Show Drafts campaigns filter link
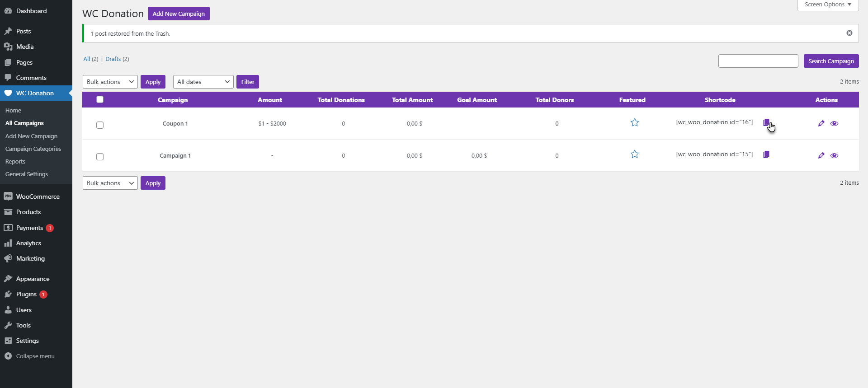Screen dimensions: 868x388 (113, 59)
